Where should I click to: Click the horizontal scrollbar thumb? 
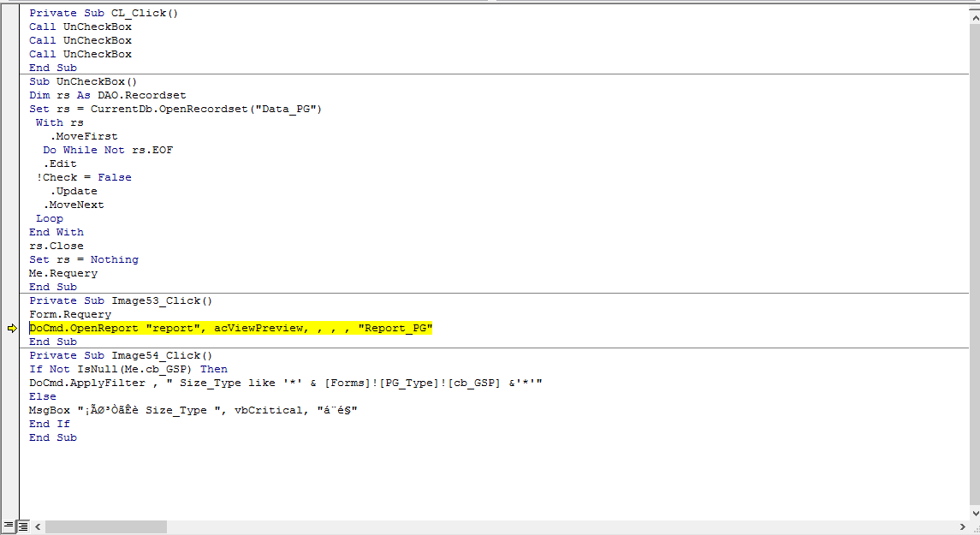[x=105, y=527]
